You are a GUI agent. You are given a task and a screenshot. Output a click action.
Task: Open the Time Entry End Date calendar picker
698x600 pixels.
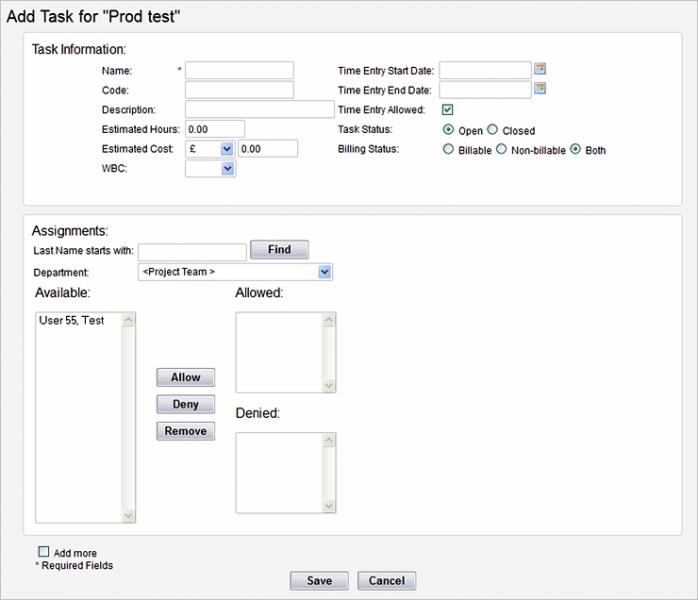(540, 88)
